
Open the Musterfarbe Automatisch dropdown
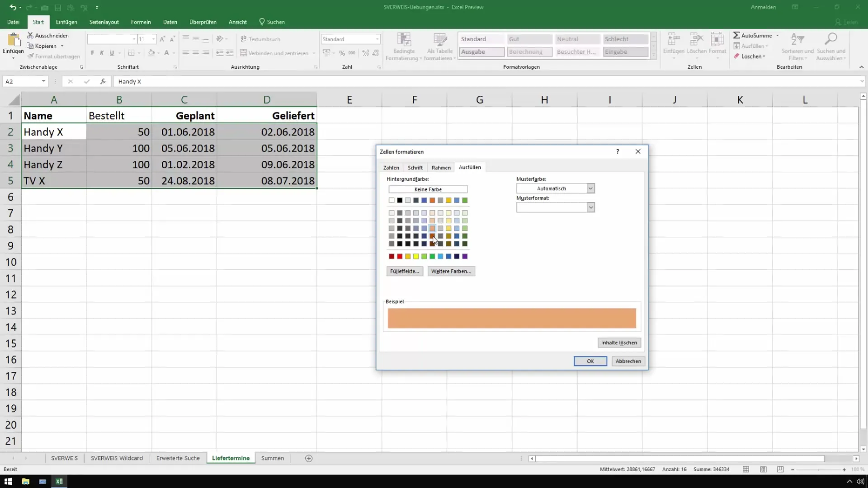pyautogui.click(x=590, y=188)
